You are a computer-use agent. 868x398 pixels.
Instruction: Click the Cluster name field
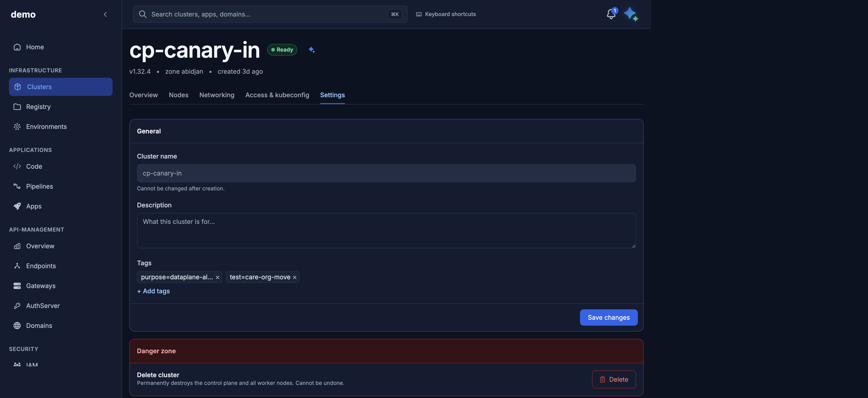(x=386, y=173)
